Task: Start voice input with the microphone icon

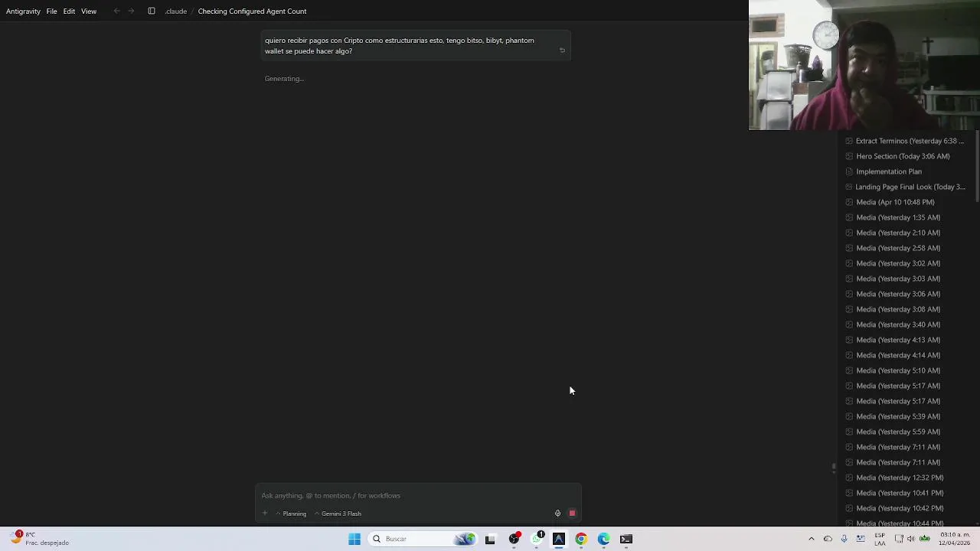Action: pos(557,514)
